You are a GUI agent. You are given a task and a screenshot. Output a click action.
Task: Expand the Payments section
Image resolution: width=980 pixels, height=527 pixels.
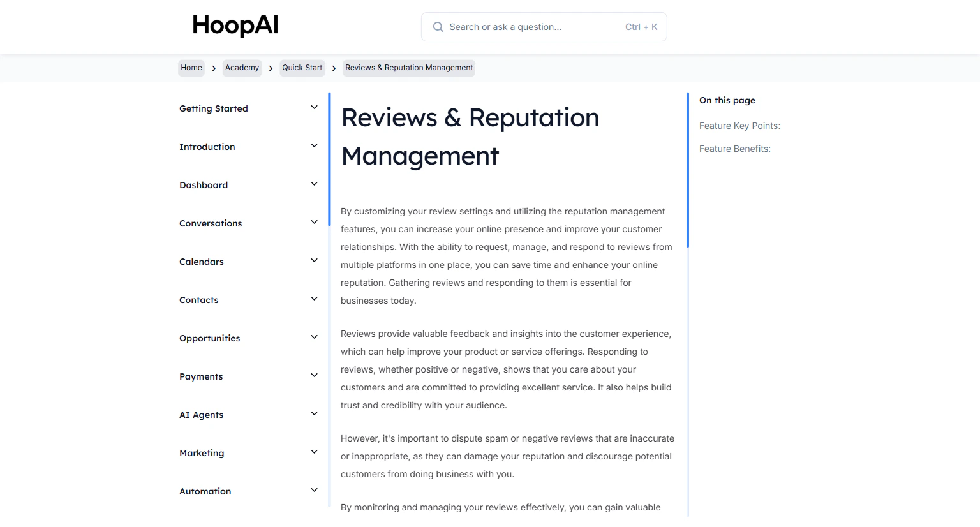[314, 375]
